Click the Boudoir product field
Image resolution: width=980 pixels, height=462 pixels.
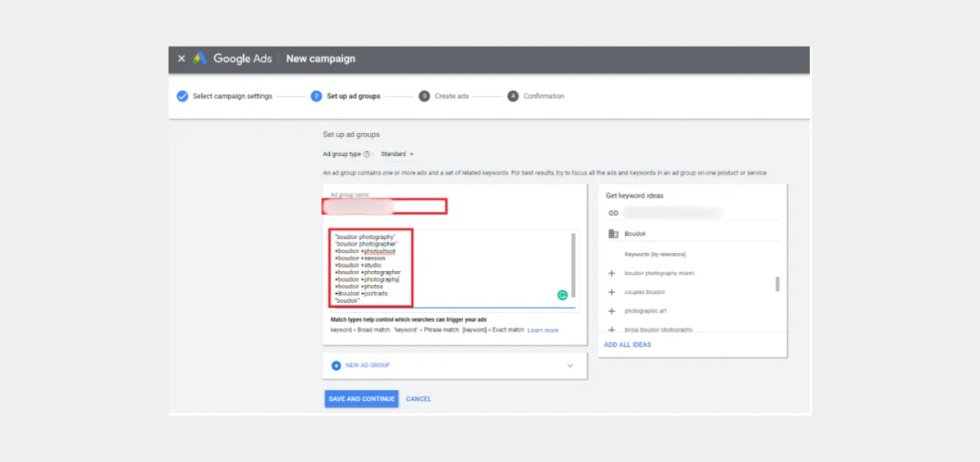[701, 234]
